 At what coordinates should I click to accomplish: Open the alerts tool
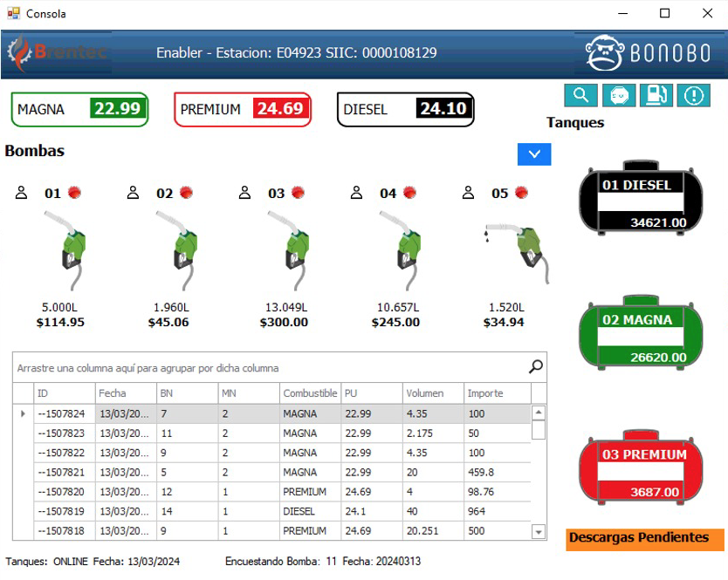click(x=693, y=96)
